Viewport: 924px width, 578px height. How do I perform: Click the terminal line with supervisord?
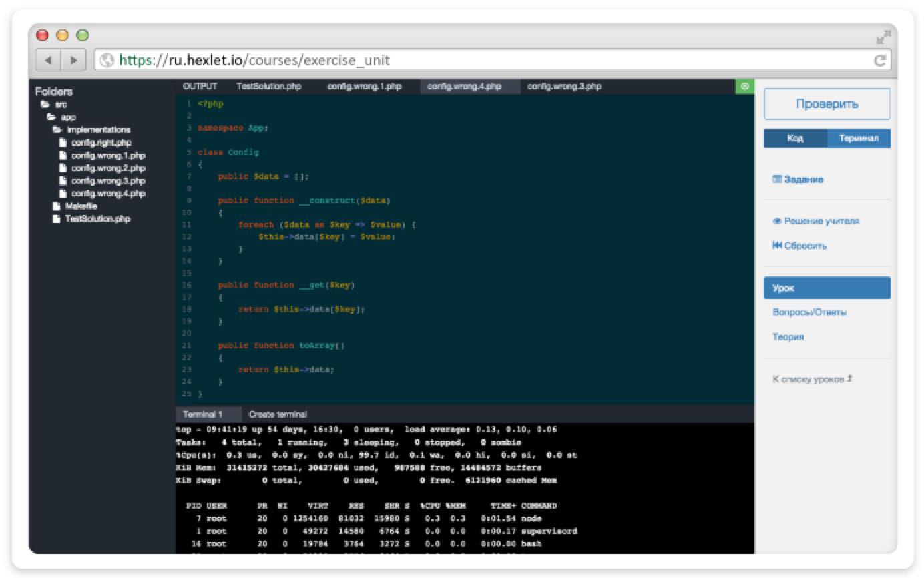click(377, 531)
